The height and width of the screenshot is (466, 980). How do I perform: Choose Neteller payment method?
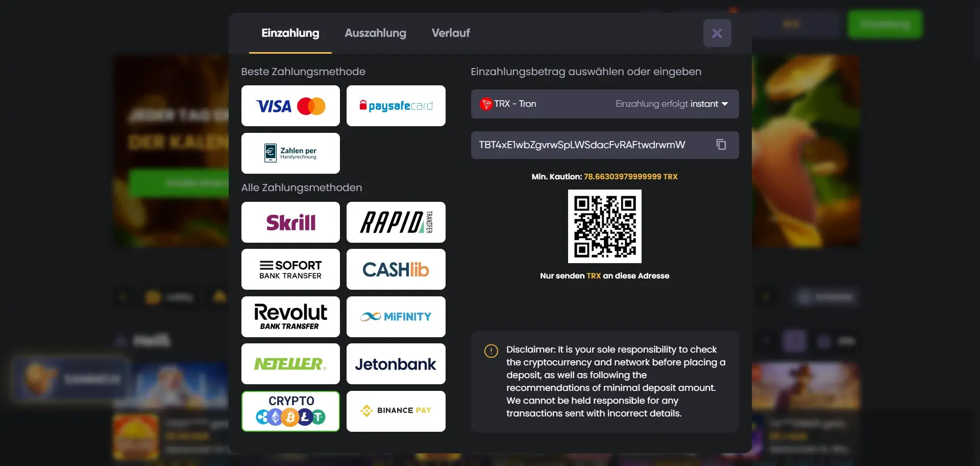pyautogui.click(x=290, y=364)
